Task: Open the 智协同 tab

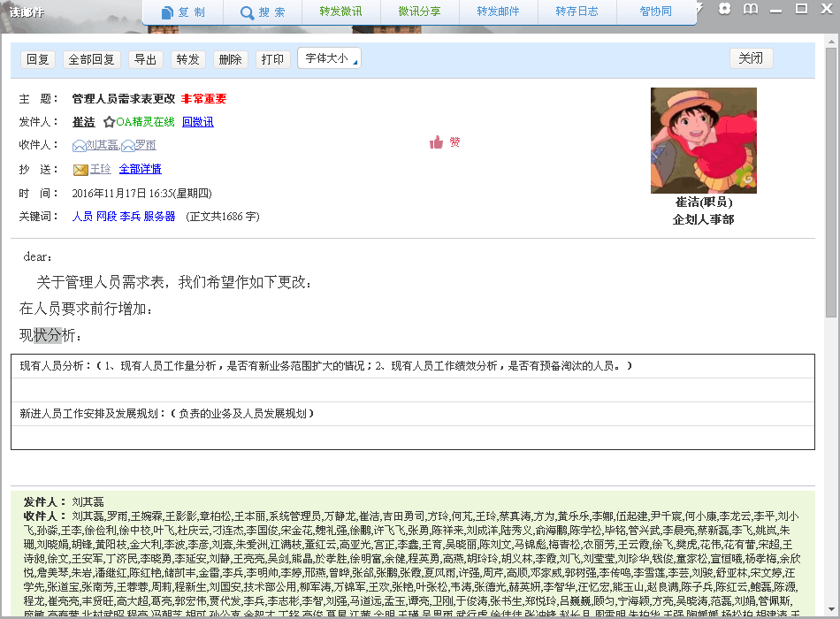Action: click(655, 12)
